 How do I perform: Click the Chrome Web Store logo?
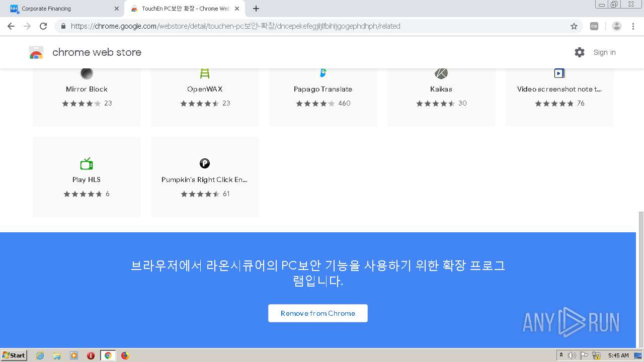point(36,52)
